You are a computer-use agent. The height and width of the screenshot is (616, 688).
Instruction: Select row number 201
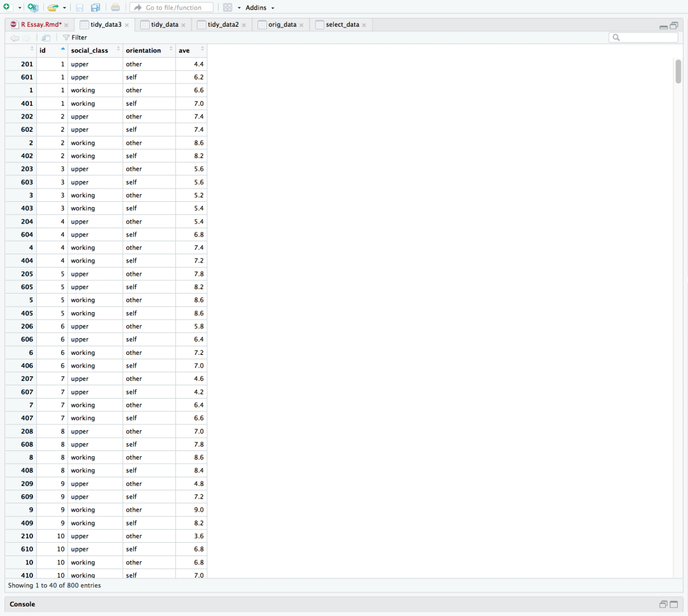[27, 64]
